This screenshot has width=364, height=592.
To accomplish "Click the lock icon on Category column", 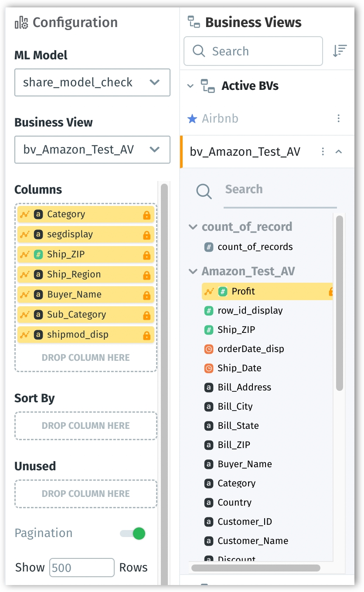I will [146, 215].
